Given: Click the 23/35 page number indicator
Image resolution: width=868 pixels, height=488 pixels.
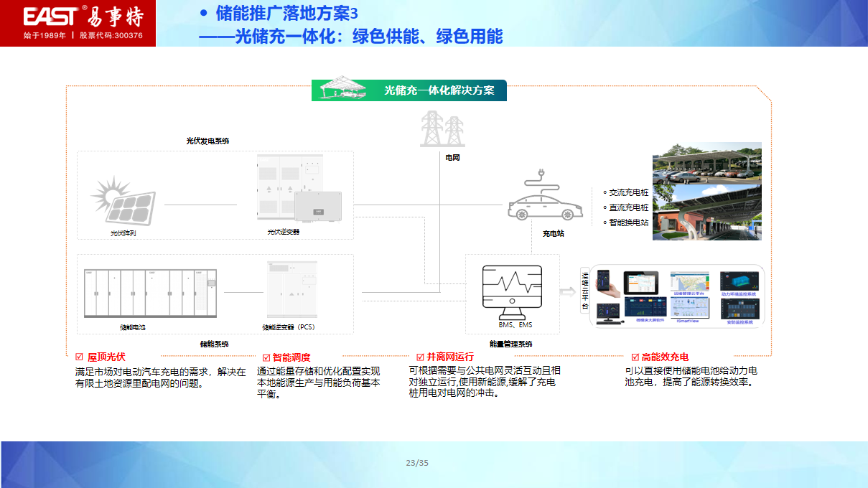Looking at the screenshot, I should click(417, 463).
